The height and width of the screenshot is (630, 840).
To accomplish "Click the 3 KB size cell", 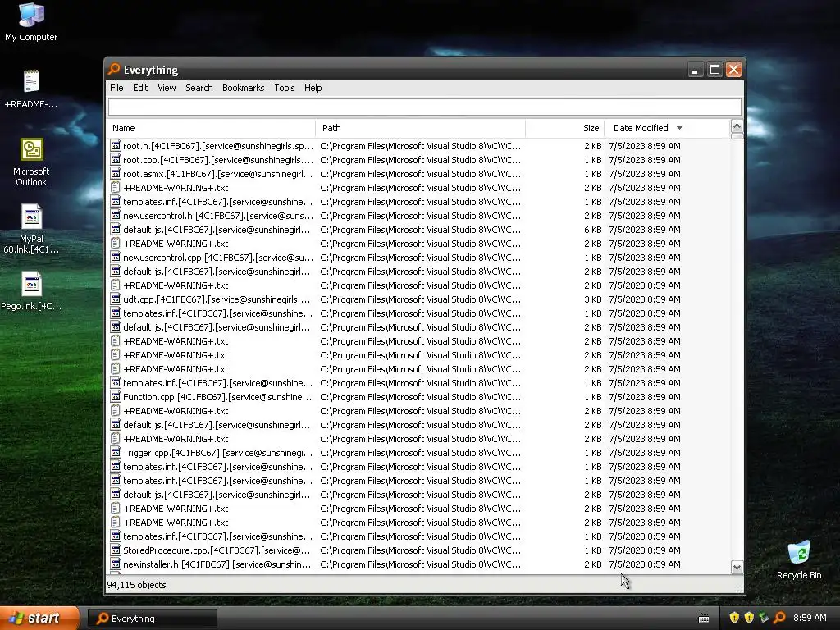I will (x=592, y=299).
